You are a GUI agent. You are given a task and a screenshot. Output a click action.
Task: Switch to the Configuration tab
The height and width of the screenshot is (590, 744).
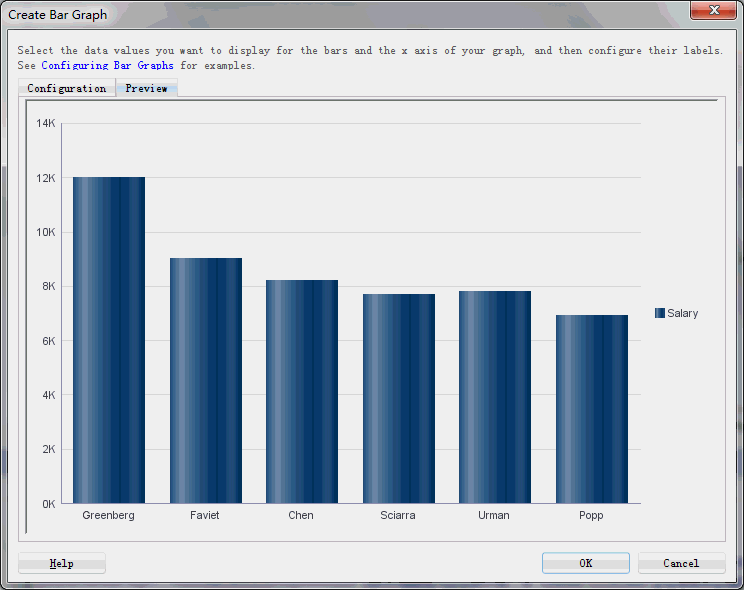pos(67,88)
